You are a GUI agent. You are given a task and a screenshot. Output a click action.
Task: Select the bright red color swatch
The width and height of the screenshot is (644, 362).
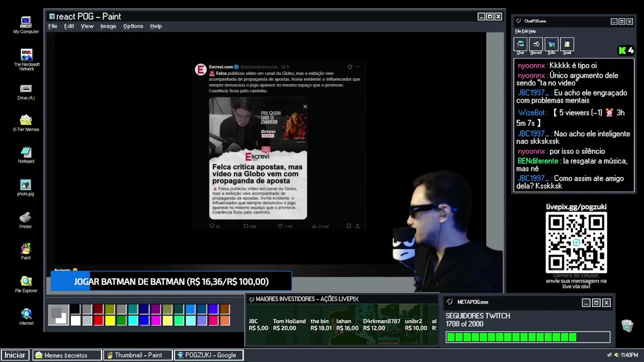98,320
